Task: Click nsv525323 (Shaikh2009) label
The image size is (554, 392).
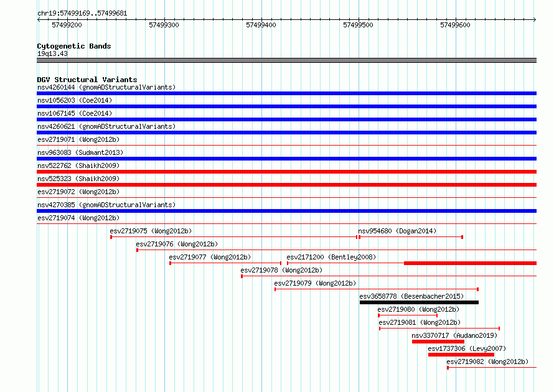Action: [x=78, y=179]
